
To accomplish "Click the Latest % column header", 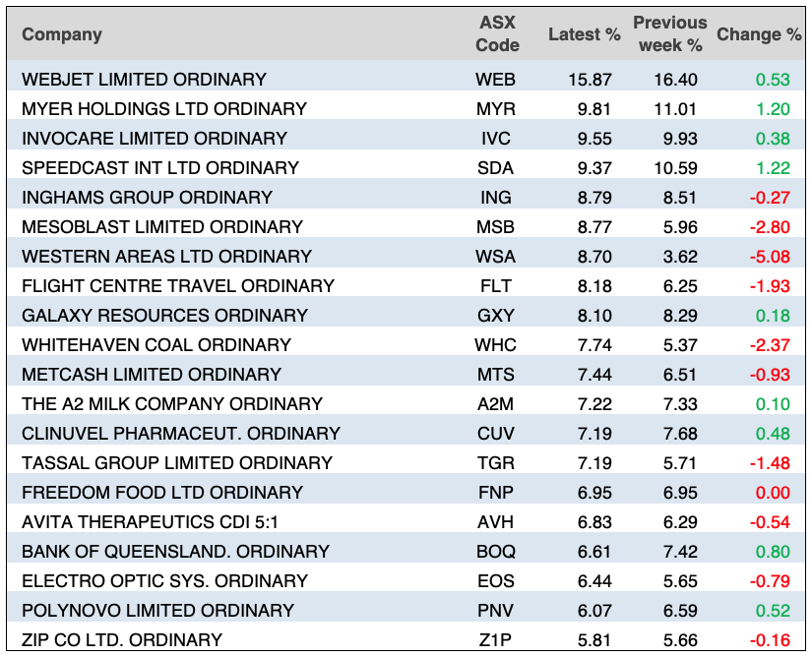I will pos(584,34).
